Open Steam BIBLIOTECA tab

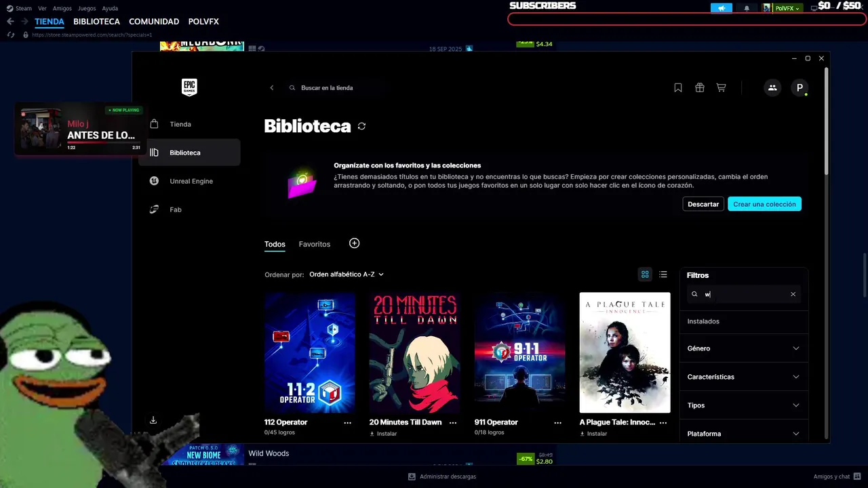click(96, 22)
